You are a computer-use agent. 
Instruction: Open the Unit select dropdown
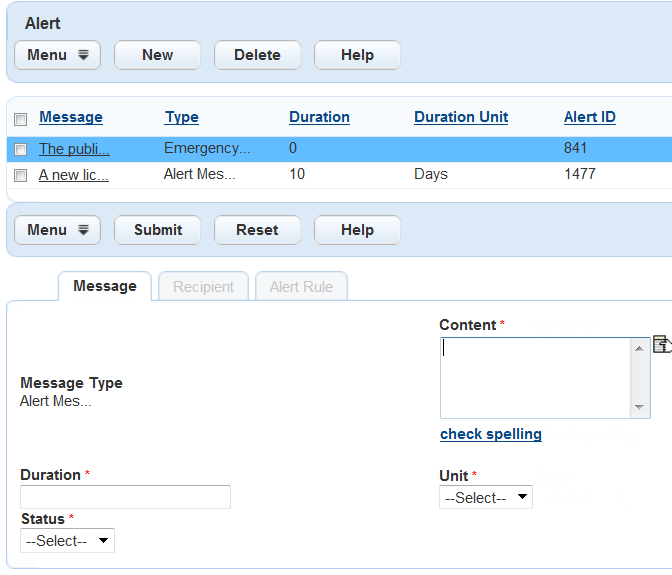click(x=486, y=497)
